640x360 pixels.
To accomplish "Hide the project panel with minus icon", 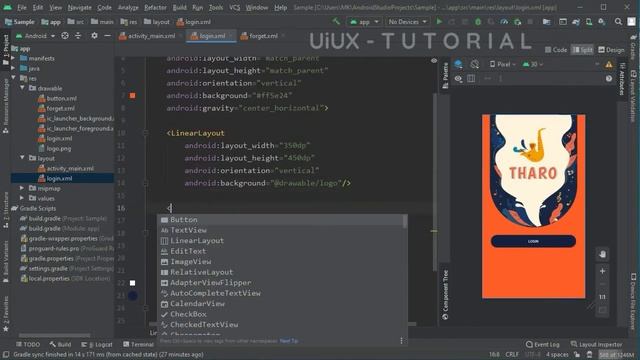I will point(107,36).
